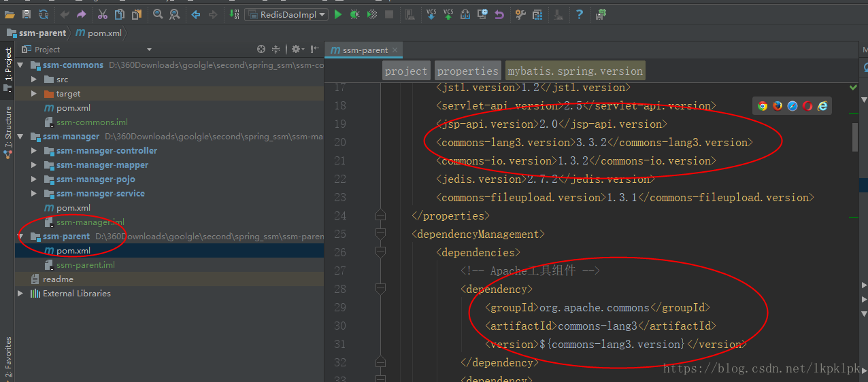Open the Project view type dropdown
868x382 pixels.
click(x=149, y=50)
